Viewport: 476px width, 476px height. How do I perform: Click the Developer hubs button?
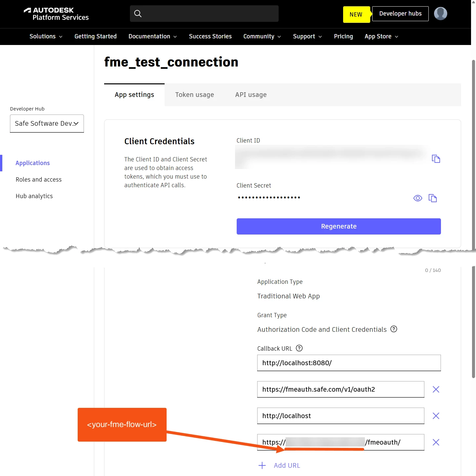pos(400,14)
